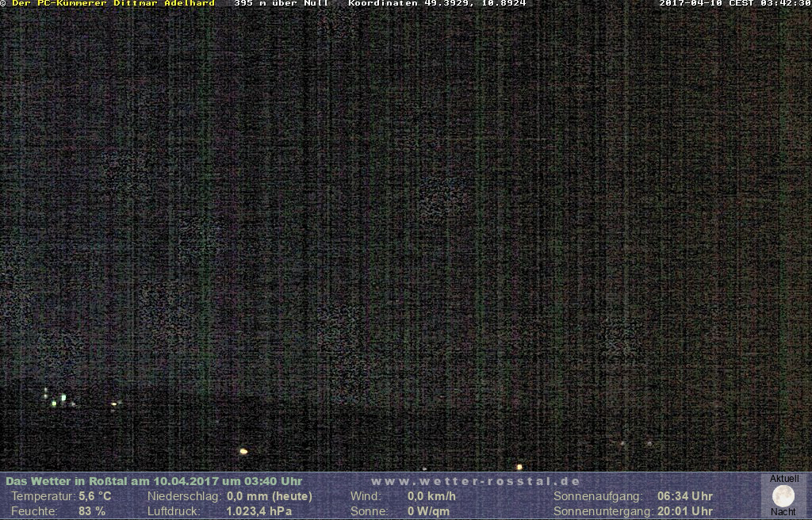Click the timestamp 2017-04-10 CEST 03:42:30

[734, 4]
